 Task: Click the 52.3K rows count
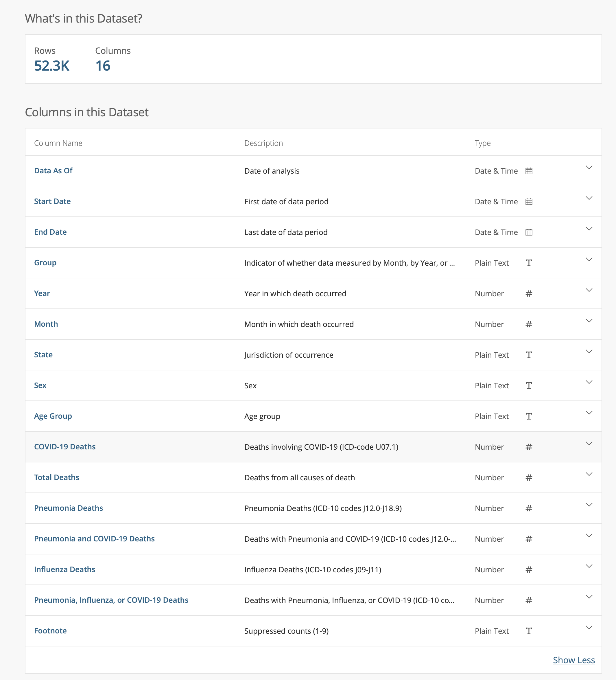click(x=51, y=66)
